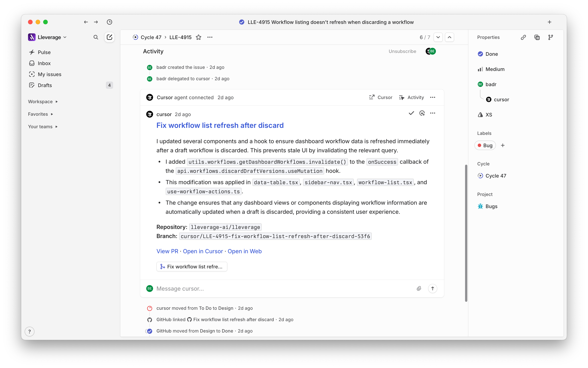Open delegated agent cursor property

pyautogui.click(x=497, y=100)
